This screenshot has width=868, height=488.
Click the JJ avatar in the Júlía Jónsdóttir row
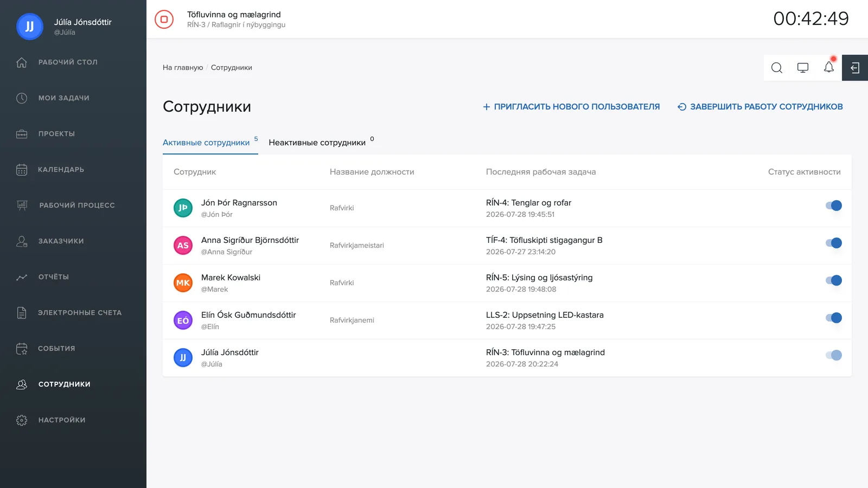click(183, 357)
